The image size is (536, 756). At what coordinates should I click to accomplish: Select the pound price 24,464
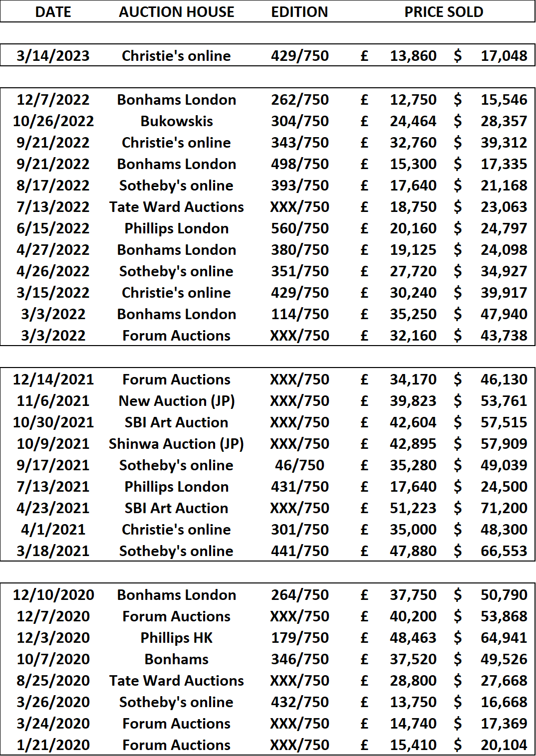click(x=413, y=121)
